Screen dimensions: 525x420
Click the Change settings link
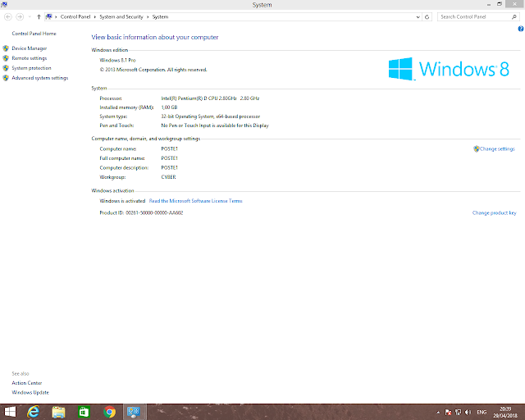tap(497, 149)
